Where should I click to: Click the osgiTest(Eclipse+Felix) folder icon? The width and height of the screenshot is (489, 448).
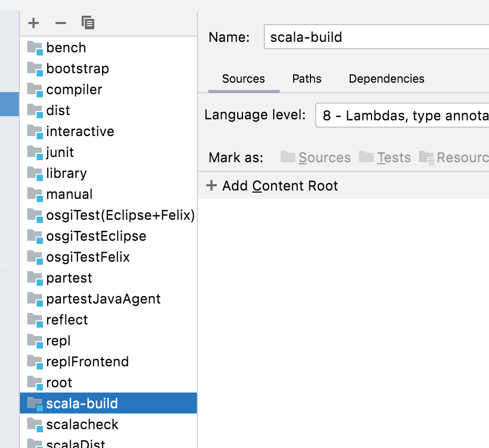pos(35,216)
